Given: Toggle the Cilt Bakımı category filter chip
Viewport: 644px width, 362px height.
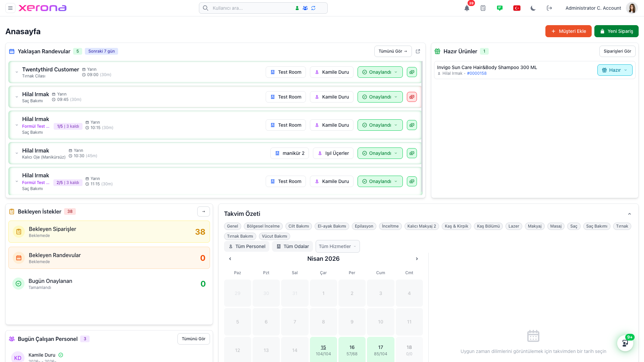Looking at the screenshot, I should pyautogui.click(x=299, y=226).
